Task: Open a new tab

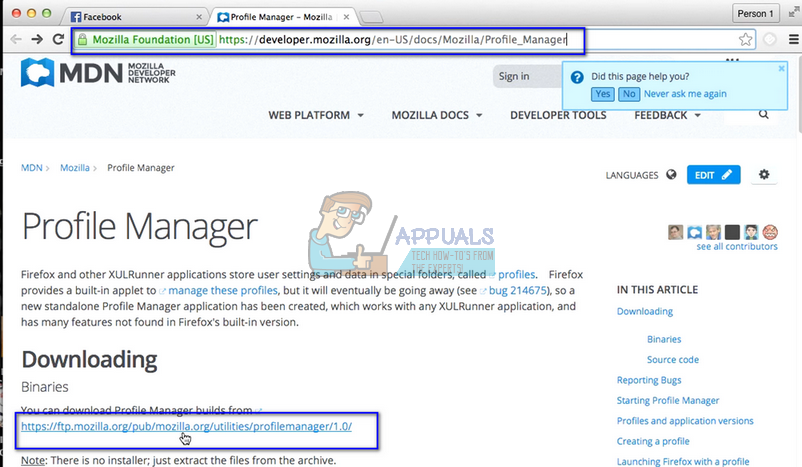Action: coord(371,18)
